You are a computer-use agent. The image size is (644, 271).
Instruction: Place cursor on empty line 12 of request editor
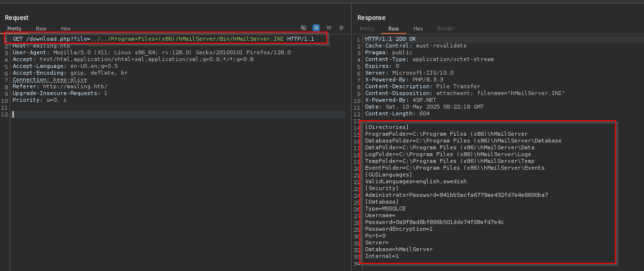click(x=178, y=114)
